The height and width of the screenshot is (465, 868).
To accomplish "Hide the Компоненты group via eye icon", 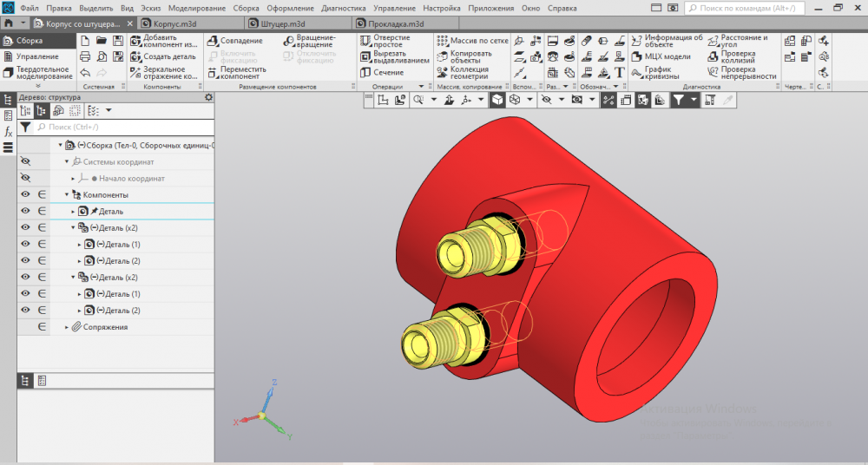I will (25, 194).
